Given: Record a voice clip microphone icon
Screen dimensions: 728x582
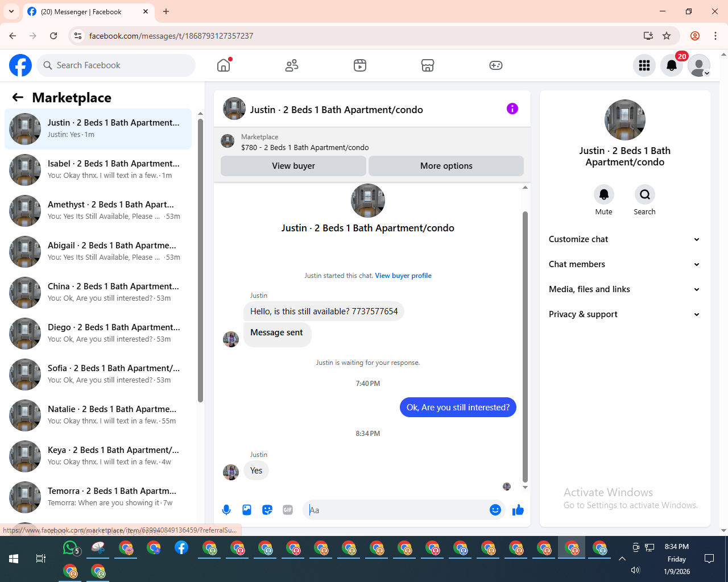Looking at the screenshot, I should tap(226, 510).
